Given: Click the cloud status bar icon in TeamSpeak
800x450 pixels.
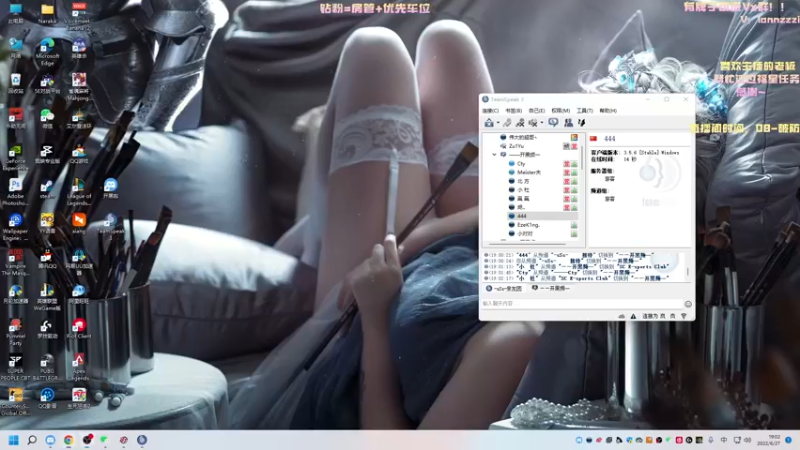Looking at the screenshot, I should [621, 316].
